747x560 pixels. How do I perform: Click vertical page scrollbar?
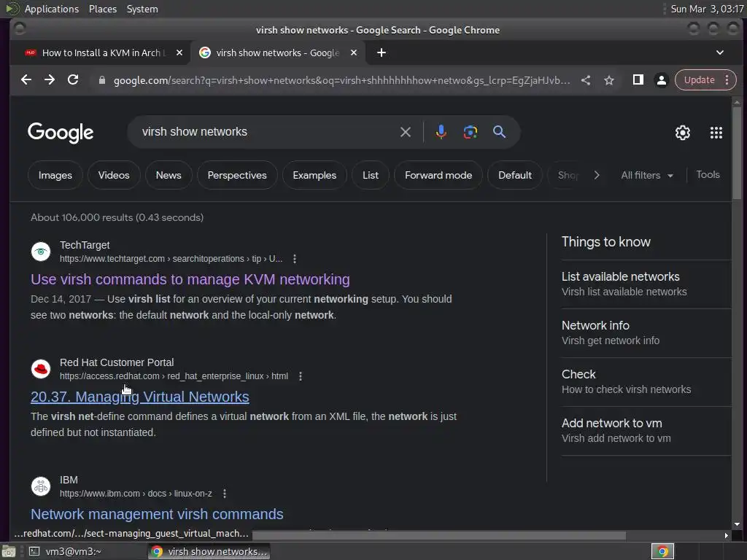(737, 152)
